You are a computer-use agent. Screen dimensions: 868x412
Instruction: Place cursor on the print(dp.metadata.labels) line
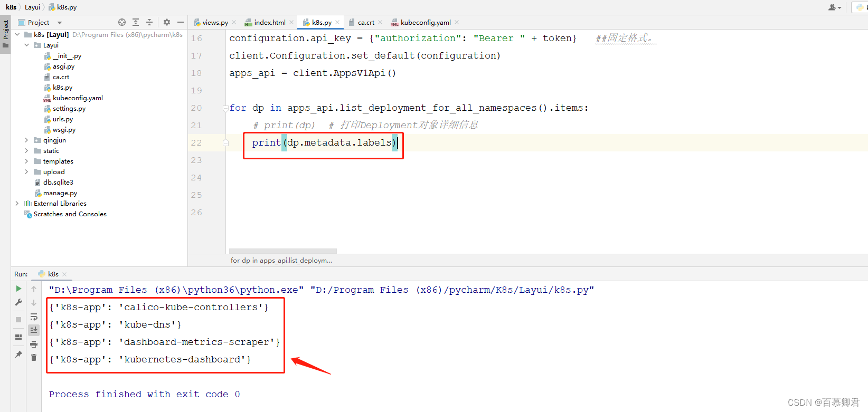pos(324,143)
